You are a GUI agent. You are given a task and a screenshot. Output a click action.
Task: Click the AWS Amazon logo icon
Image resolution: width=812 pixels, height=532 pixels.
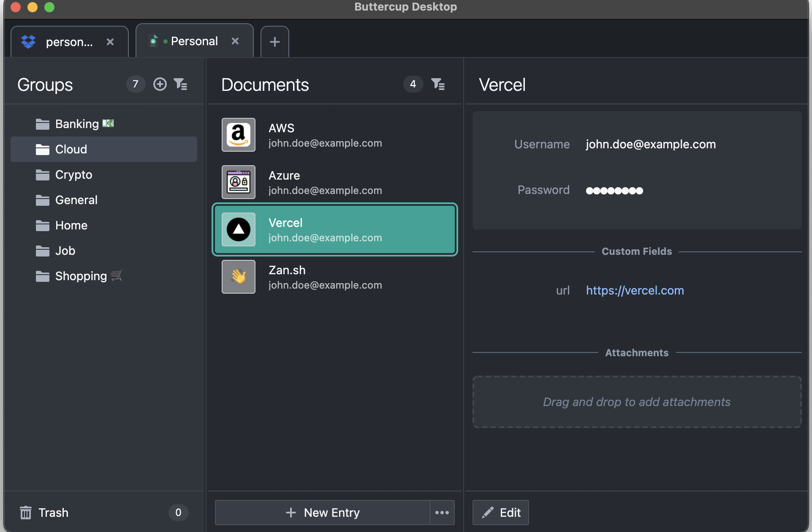coord(239,135)
